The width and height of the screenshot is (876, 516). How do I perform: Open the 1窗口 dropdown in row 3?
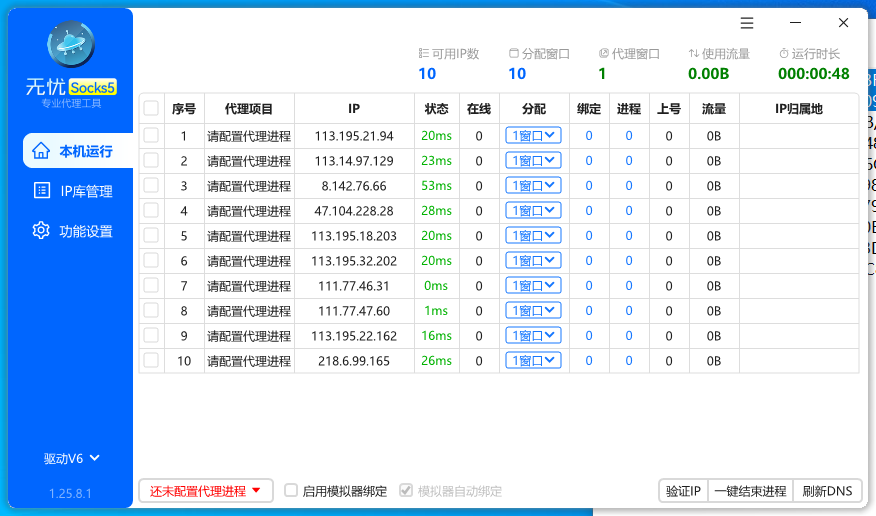click(x=534, y=185)
